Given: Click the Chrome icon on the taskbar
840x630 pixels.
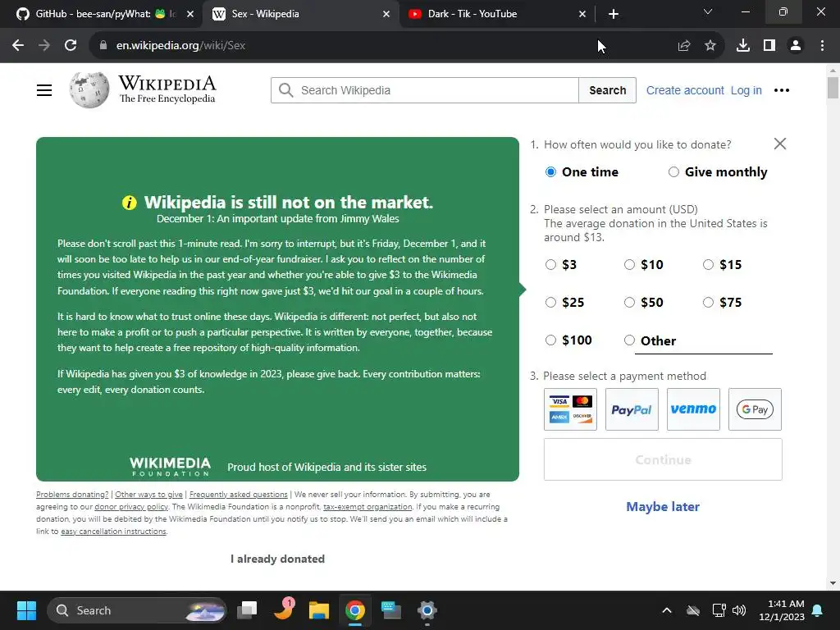Looking at the screenshot, I should pyautogui.click(x=354, y=610).
